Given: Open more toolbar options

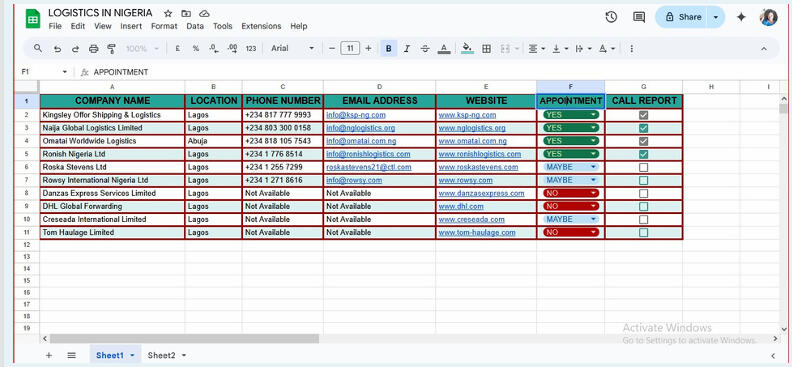Looking at the screenshot, I should tap(631, 48).
